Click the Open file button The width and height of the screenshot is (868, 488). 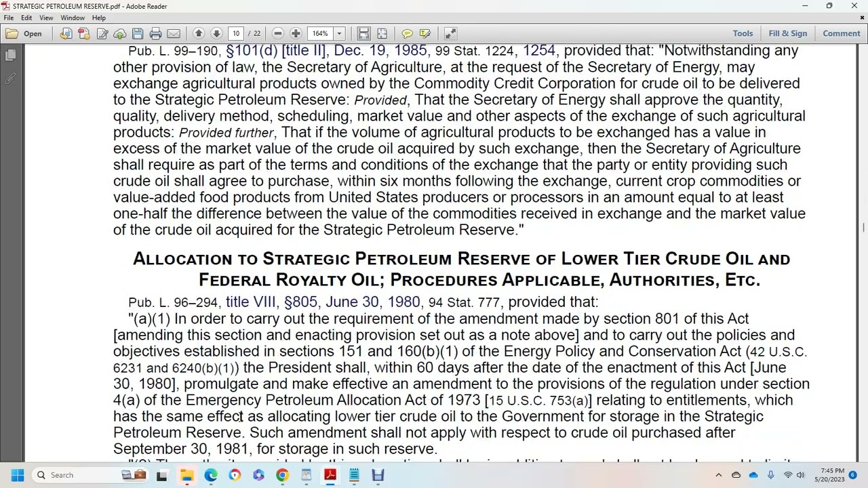click(24, 33)
